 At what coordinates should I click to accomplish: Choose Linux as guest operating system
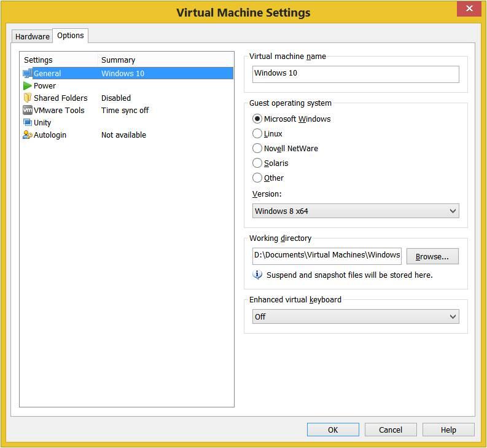pyautogui.click(x=257, y=133)
